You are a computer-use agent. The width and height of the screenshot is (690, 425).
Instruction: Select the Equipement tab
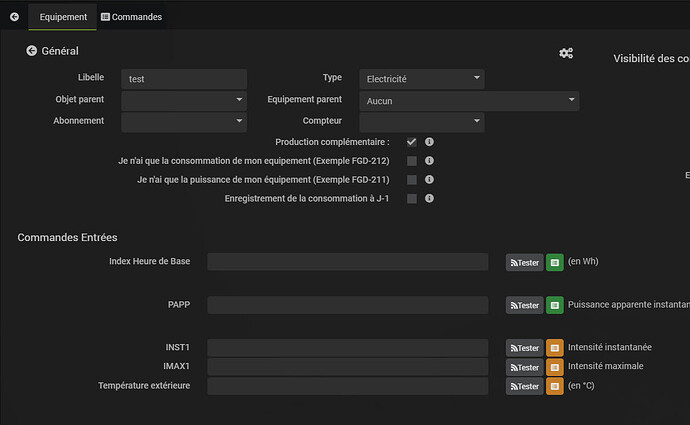click(63, 17)
